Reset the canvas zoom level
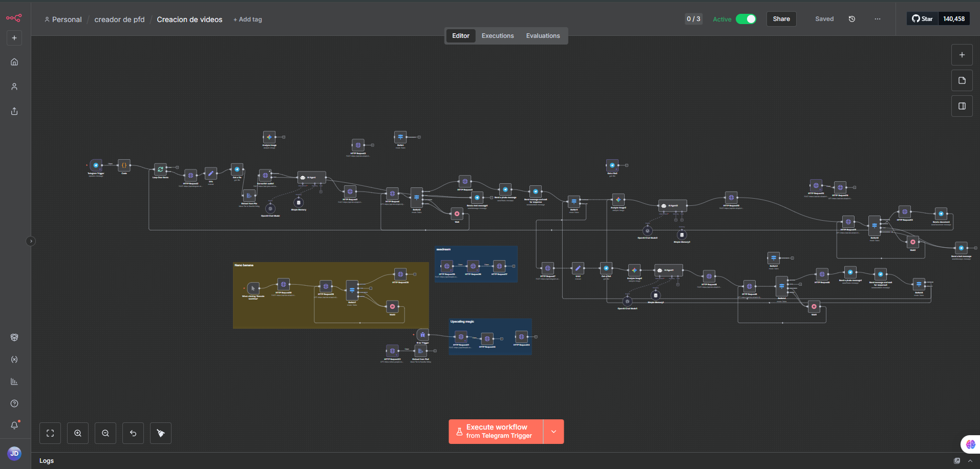This screenshot has height=469, width=980. coord(133,433)
